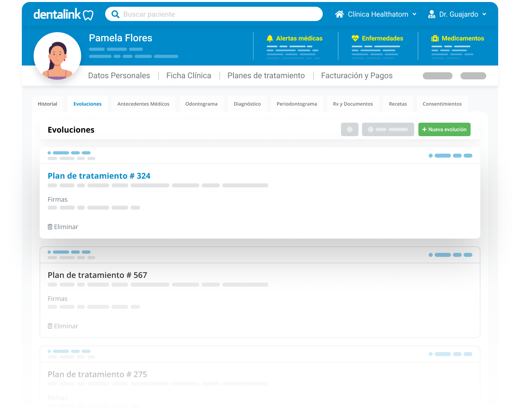Open the Antecedentes Médicos tab
The height and width of the screenshot is (420, 520).
pyautogui.click(x=143, y=104)
